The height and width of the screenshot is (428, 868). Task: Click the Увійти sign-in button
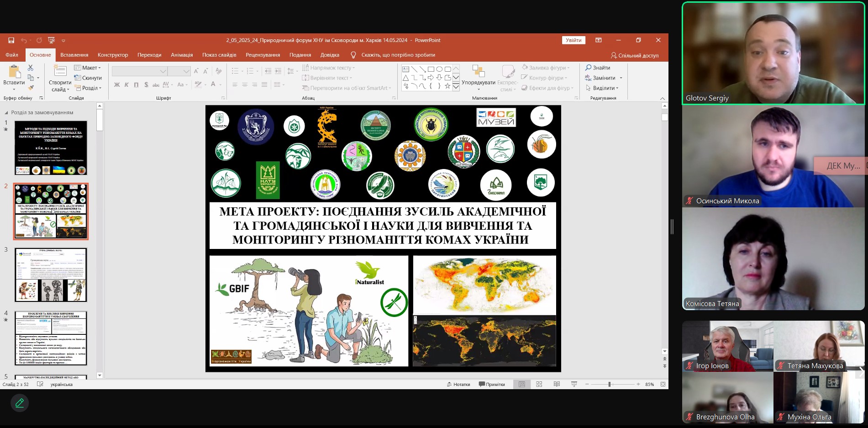(573, 40)
